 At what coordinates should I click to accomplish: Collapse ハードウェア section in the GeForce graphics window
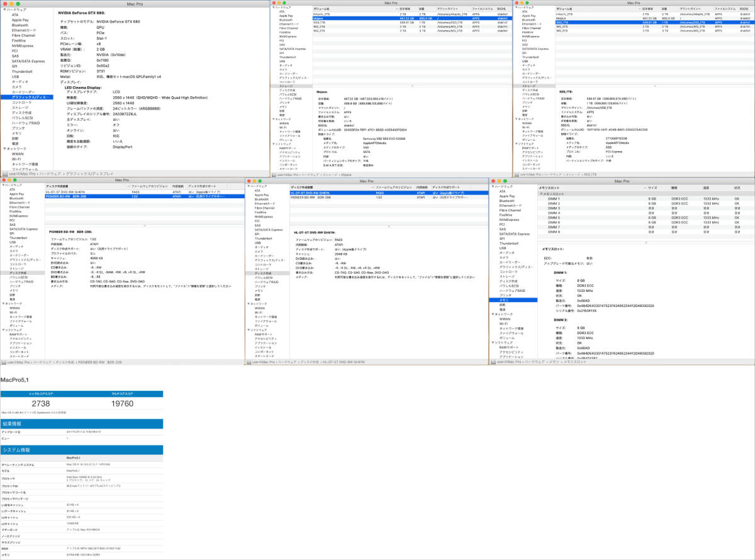coord(4,11)
